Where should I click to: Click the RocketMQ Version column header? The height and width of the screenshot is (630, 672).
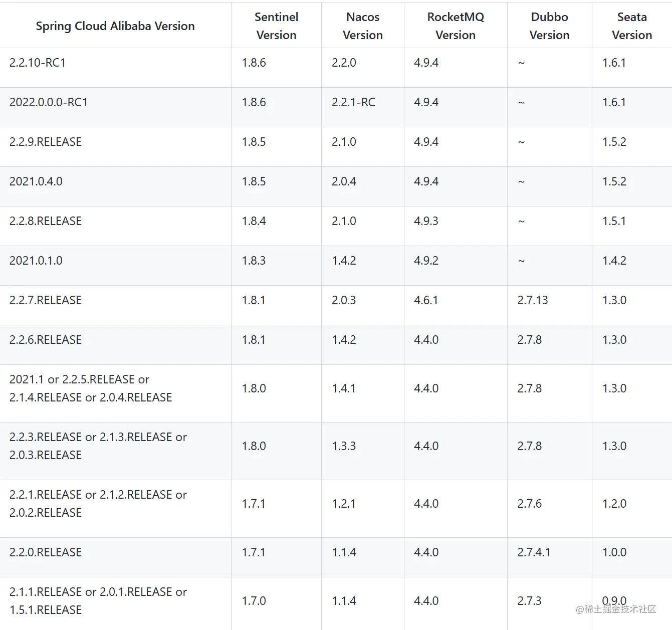[456, 26]
